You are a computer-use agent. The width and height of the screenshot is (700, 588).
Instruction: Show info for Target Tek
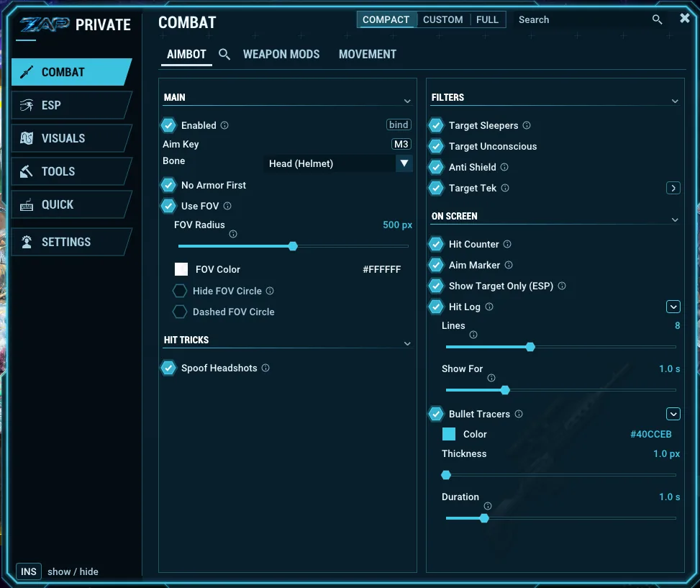point(505,188)
